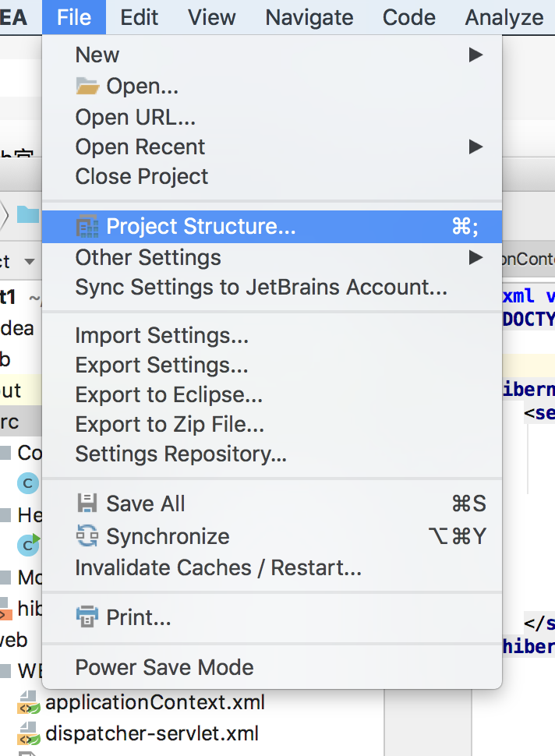
Task: Select Open URL... menu entry
Action: coord(272,117)
